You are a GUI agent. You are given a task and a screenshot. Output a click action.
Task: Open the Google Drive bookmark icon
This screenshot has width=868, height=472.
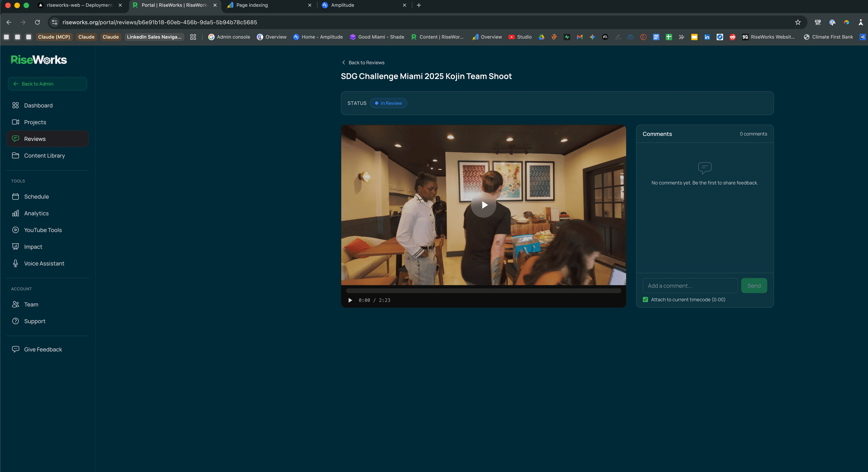click(542, 37)
